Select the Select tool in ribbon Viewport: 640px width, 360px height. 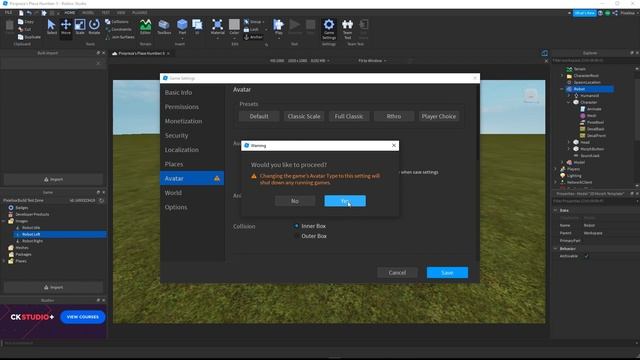click(51, 27)
